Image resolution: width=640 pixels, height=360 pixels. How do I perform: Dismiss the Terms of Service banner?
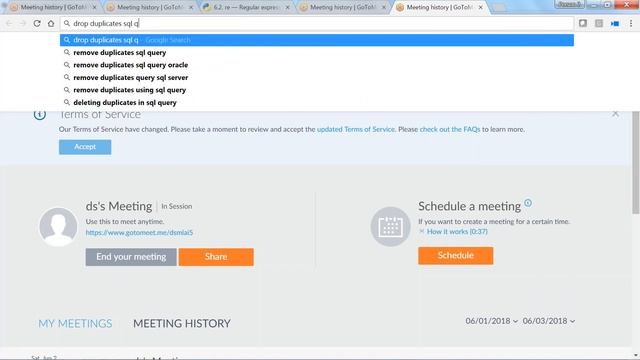pyautogui.click(x=615, y=114)
